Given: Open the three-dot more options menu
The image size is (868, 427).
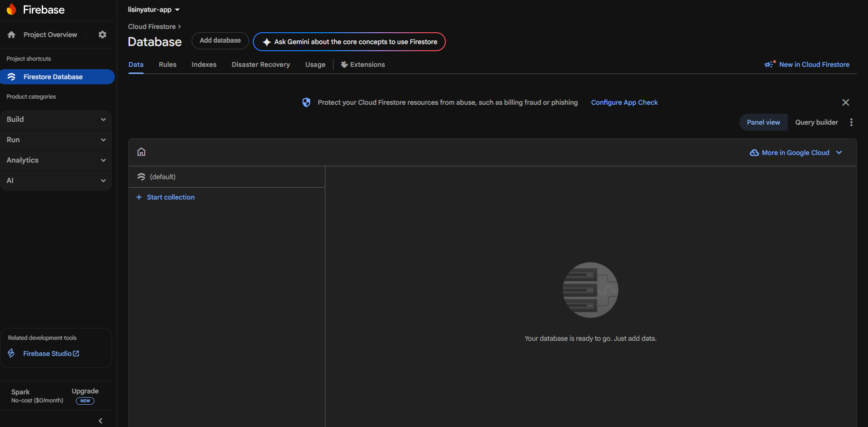Looking at the screenshot, I should 851,122.
